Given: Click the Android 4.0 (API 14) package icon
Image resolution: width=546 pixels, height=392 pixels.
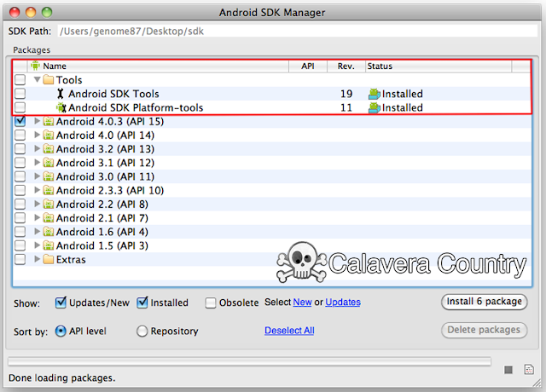Looking at the screenshot, I should tap(49, 135).
